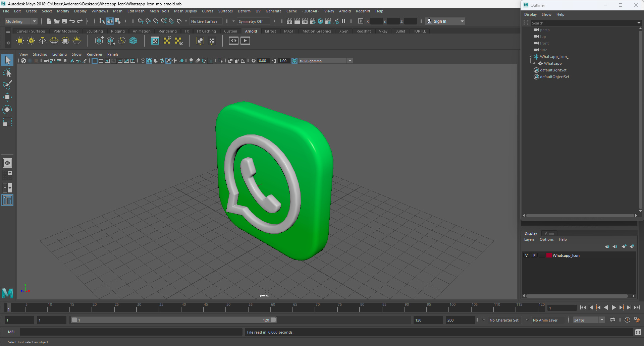Image resolution: width=644 pixels, height=346 pixels.
Task: Click the New Scene icon
Action: [49, 21]
